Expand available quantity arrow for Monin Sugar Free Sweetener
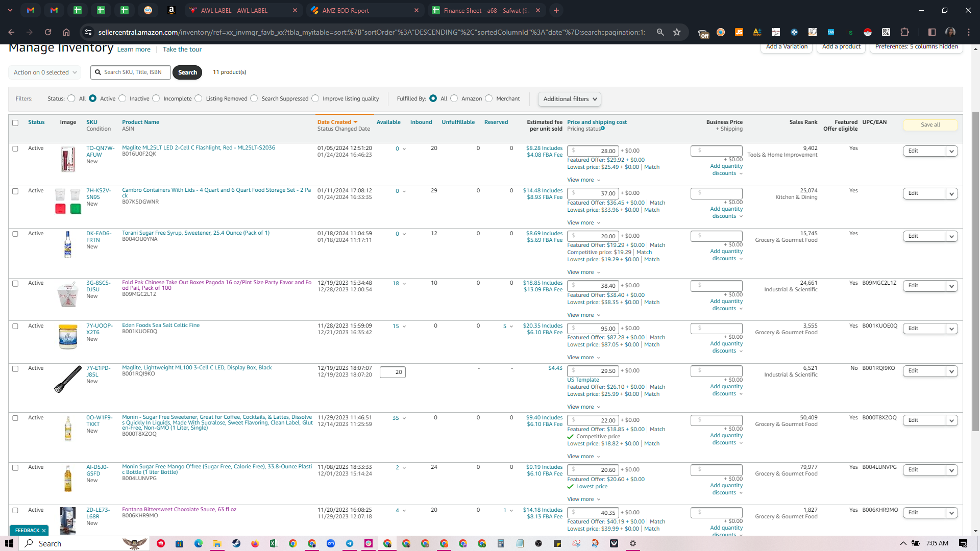 pyautogui.click(x=404, y=418)
